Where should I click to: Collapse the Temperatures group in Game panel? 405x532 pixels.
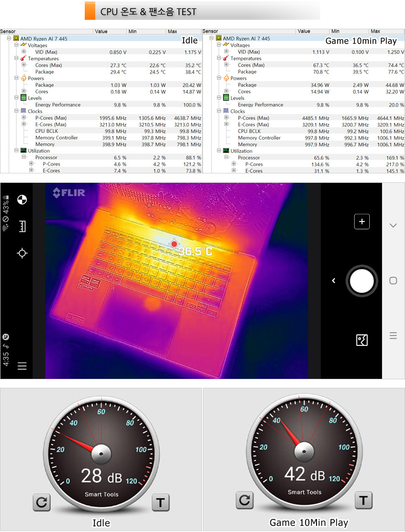click(219, 58)
